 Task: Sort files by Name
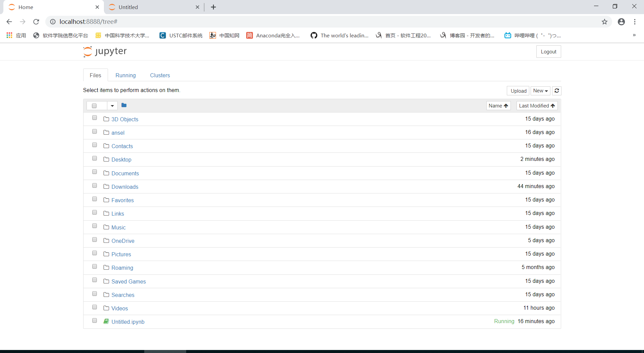click(x=498, y=106)
